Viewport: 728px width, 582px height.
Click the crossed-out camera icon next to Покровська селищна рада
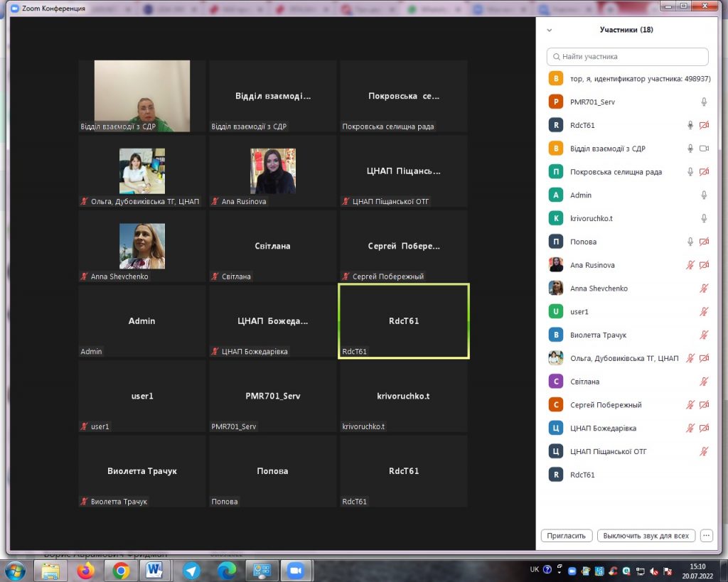click(705, 172)
